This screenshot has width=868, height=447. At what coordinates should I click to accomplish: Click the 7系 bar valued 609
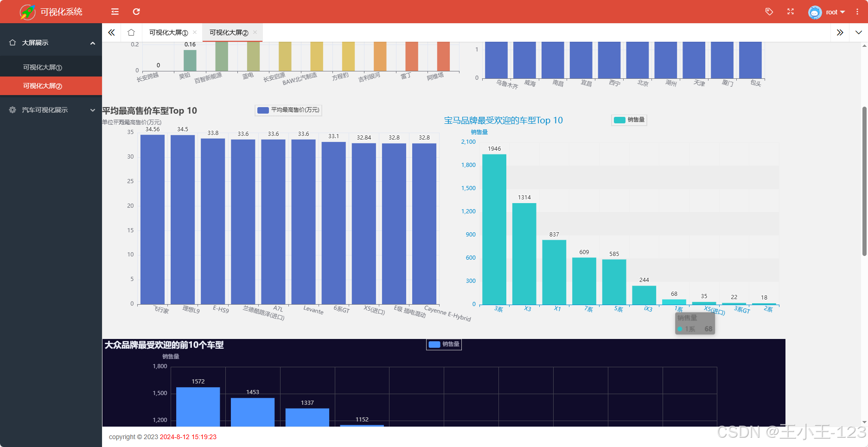click(584, 281)
